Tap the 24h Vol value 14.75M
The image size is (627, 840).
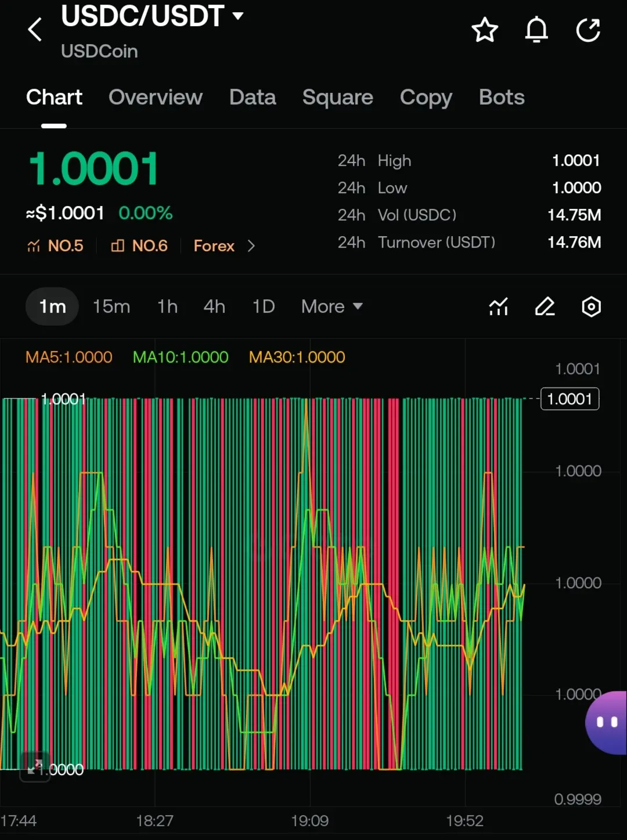pyautogui.click(x=574, y=215)
